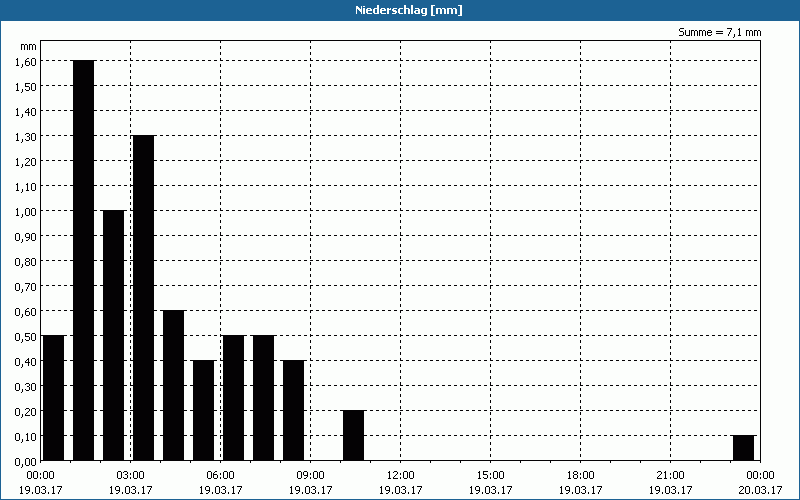Image resolution: width=800 pixels, height=500 pixels.
Task: Click the 'Niederschlag [mm]' chart title
Action: tap(409, 10)
